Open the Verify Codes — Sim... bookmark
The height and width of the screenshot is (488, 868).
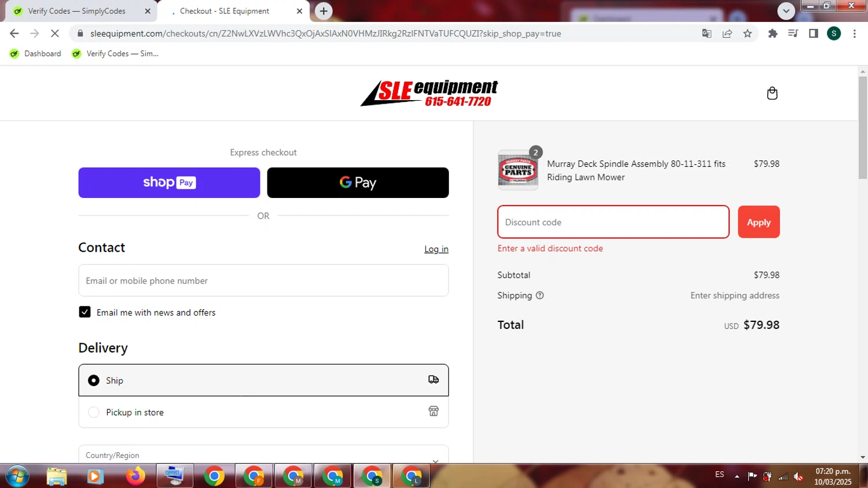coord(115,53)
